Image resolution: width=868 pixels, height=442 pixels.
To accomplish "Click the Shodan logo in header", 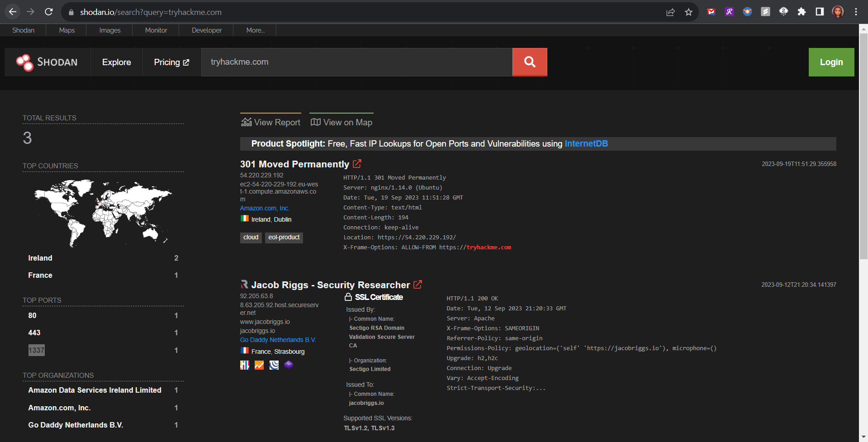I will 47,62.
